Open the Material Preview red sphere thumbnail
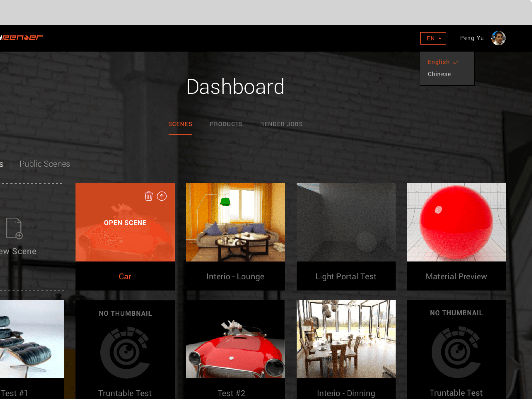The height and width of the screenshot is (399, 532). tap(456, 222)
